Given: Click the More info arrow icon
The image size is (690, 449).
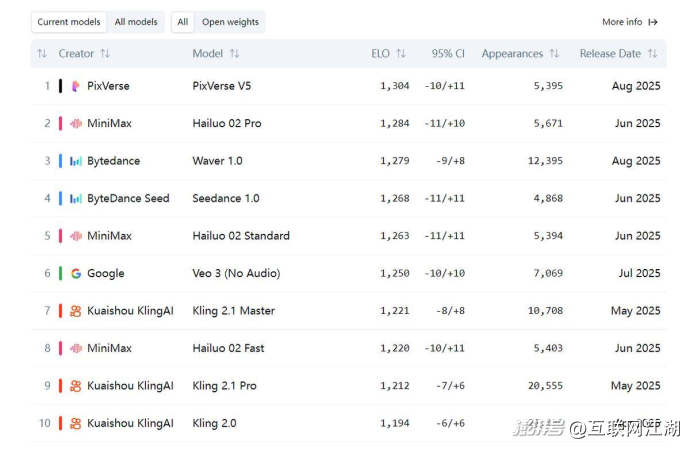Looking at the screenshot, I should click(653, 22).
